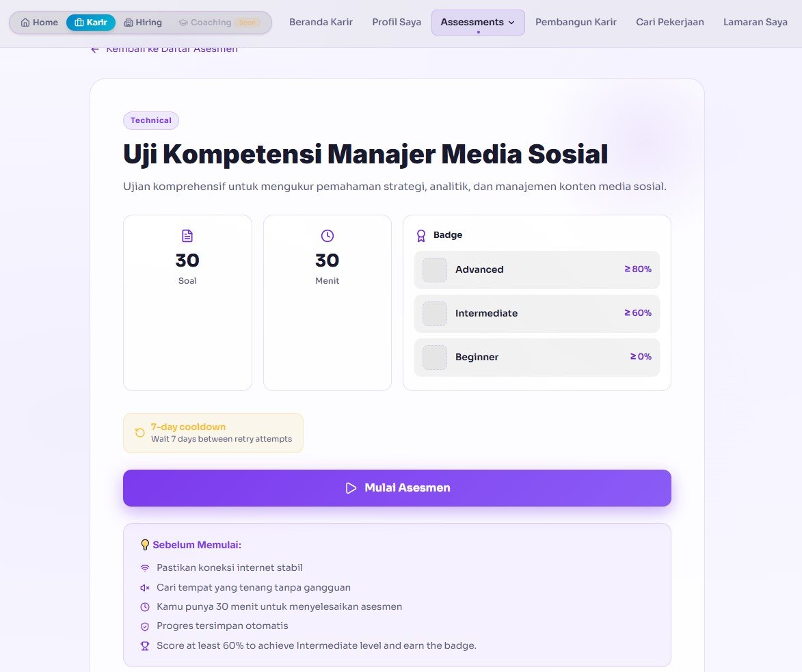Viewport: 802px width, 672px height.
Task: Click the back arrow icon beside Kembali
Action: click(x=94, y=50)
